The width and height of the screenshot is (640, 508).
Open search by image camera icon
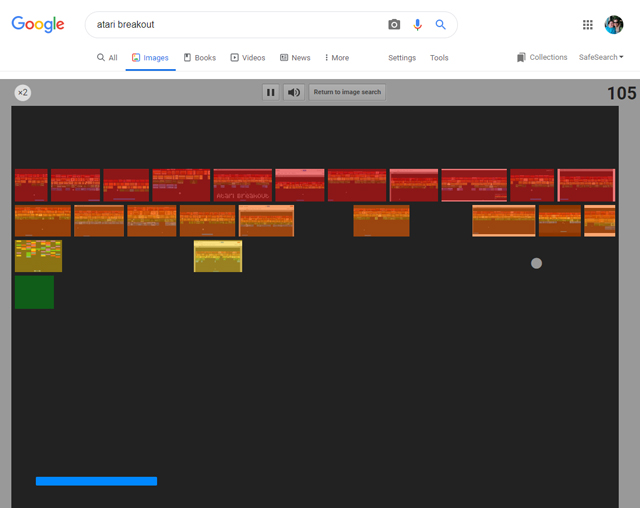pyautogui.click(x=394, y=24)
